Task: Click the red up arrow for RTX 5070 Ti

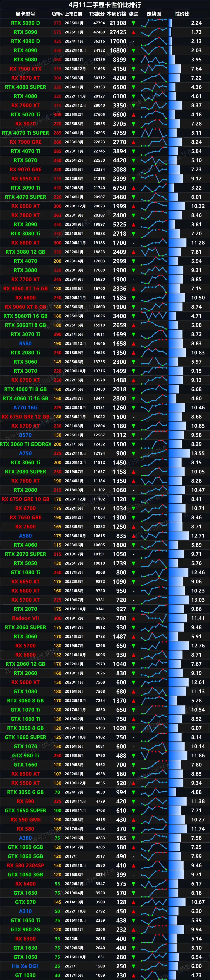Action: point(133,114)
